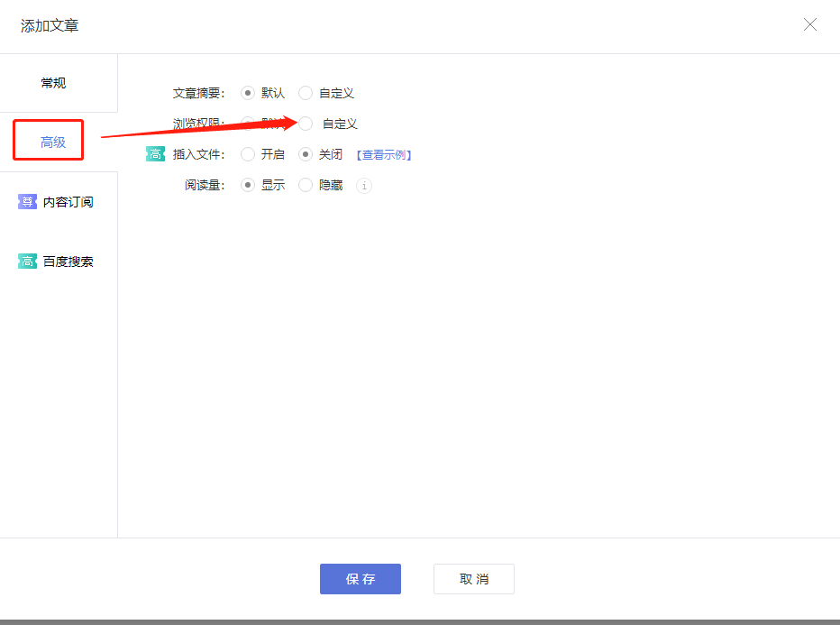Screen dimensions: 840x625
Task: Click the 阅读量 label
Action: coord(205,186)
